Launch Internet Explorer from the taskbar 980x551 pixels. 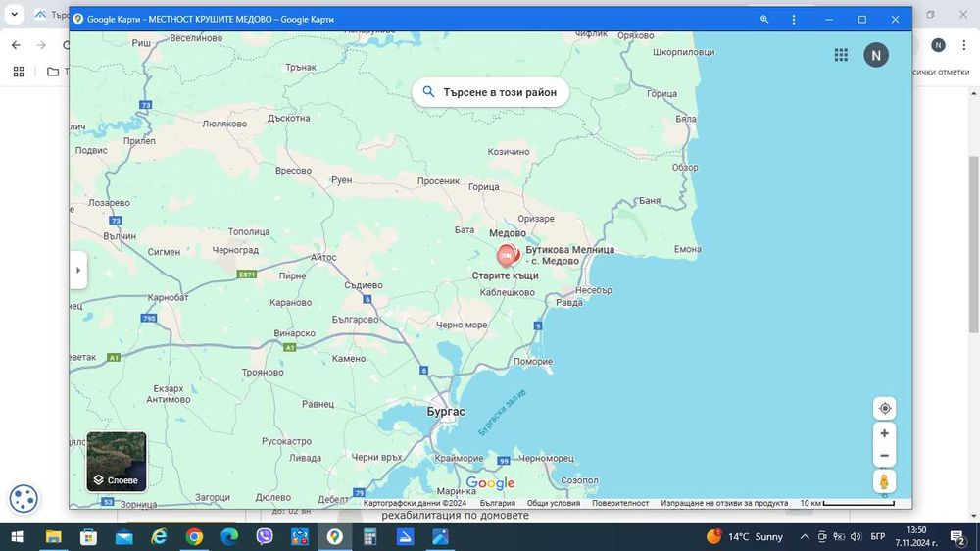point(159,536)
